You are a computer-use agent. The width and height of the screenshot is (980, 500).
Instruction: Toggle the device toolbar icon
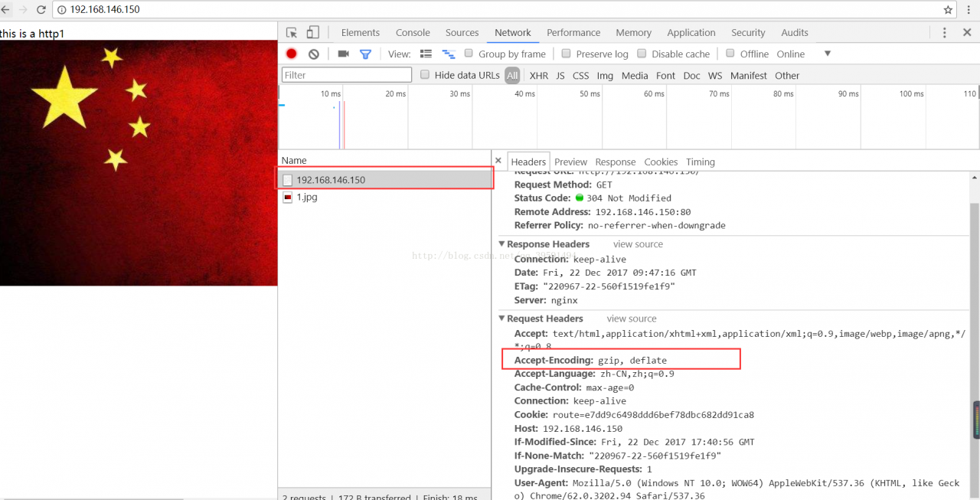312,32
